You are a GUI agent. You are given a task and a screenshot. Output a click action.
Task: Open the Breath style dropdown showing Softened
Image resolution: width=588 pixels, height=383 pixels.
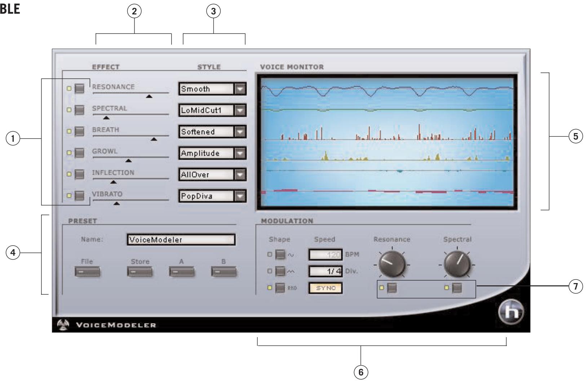[212, 132]
